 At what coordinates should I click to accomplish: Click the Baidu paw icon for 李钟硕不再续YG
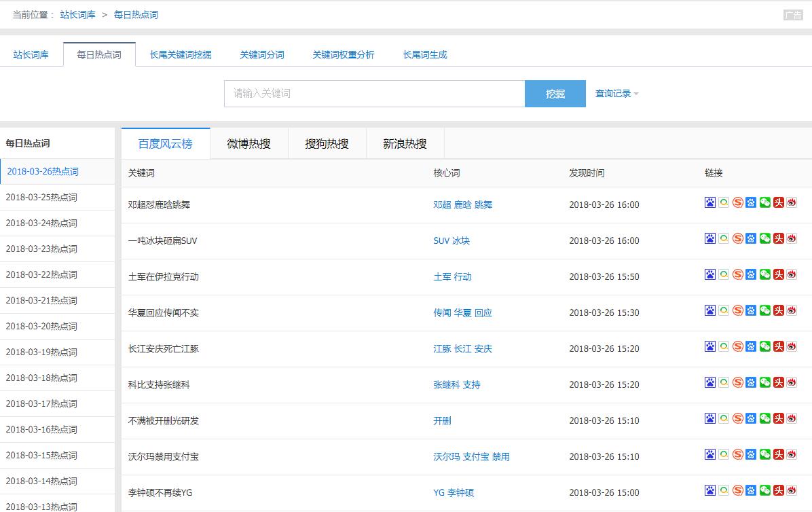tap(709, 490)
